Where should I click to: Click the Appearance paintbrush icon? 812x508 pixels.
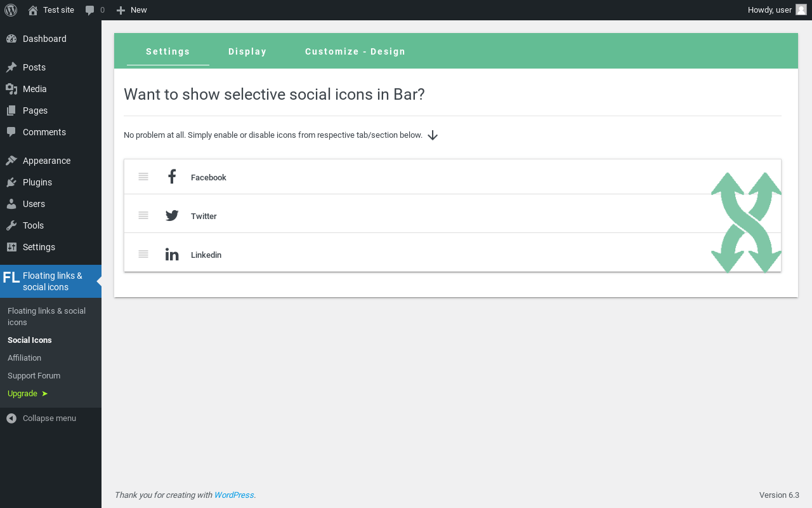tap(11, 161)
